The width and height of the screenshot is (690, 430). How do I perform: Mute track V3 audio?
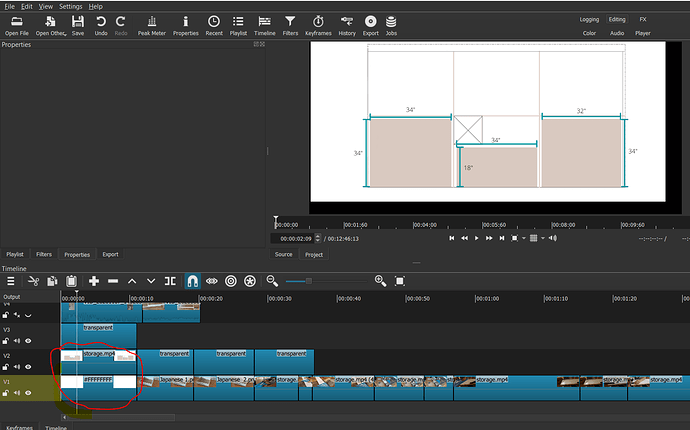17,341
